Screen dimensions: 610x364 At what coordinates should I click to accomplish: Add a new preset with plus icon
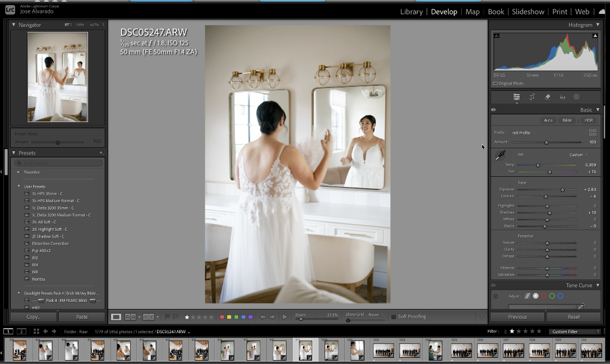pyautogui.click(x=101, y=153)
